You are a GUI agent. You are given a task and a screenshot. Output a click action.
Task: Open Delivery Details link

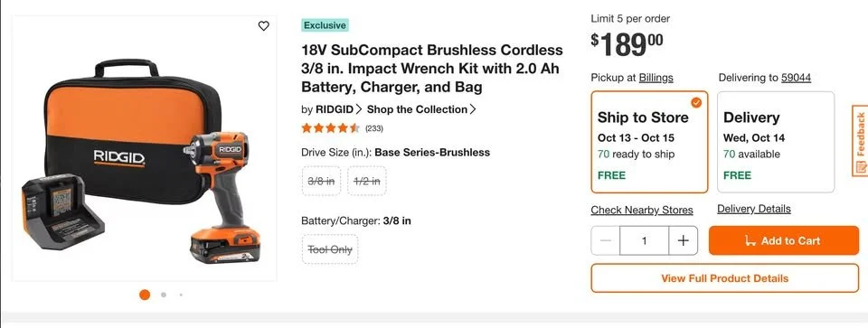pyautogui.click(x=754, y=209)
